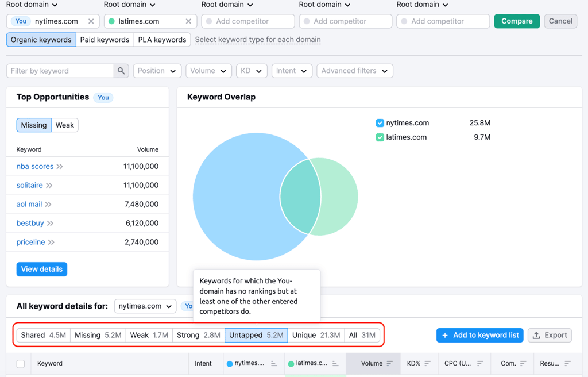Expand Advanced filters dropdown
588x377 pixels.
(355, 71)
